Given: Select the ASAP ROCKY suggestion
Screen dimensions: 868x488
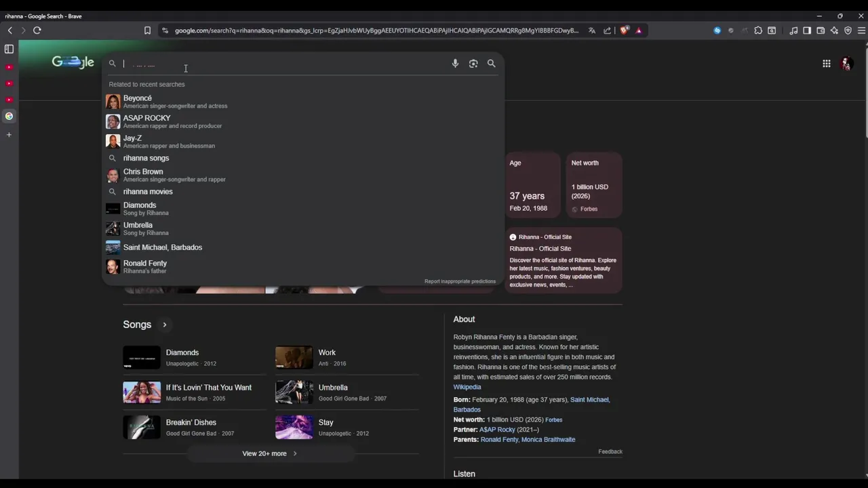Looking at the screenshot, I should pos(303,121).
